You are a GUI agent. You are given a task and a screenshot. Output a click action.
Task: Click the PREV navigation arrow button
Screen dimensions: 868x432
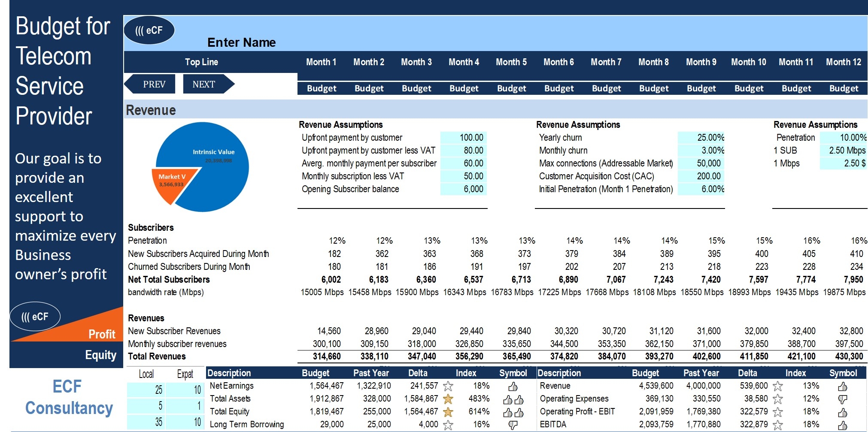point(151,84)
